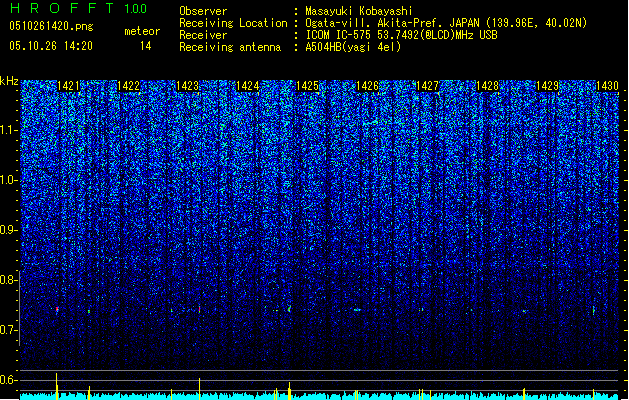Click the 1429 time marker

pos(548,86)
